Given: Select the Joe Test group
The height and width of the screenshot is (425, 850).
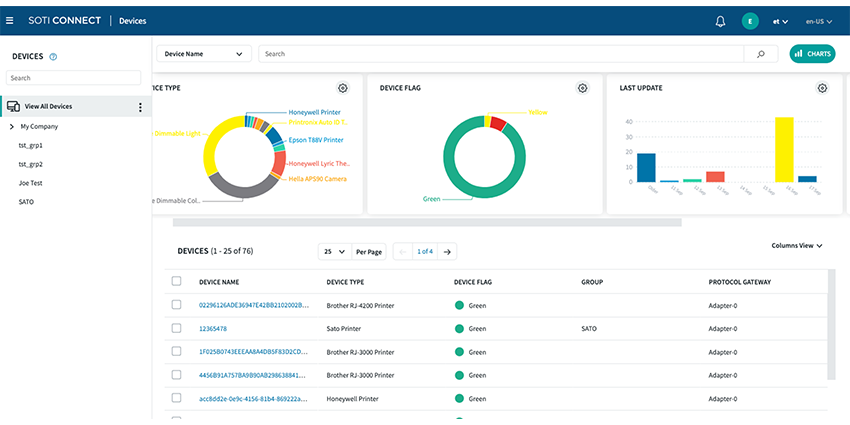Looking at the screenshot, I should [x=30, y=183].
